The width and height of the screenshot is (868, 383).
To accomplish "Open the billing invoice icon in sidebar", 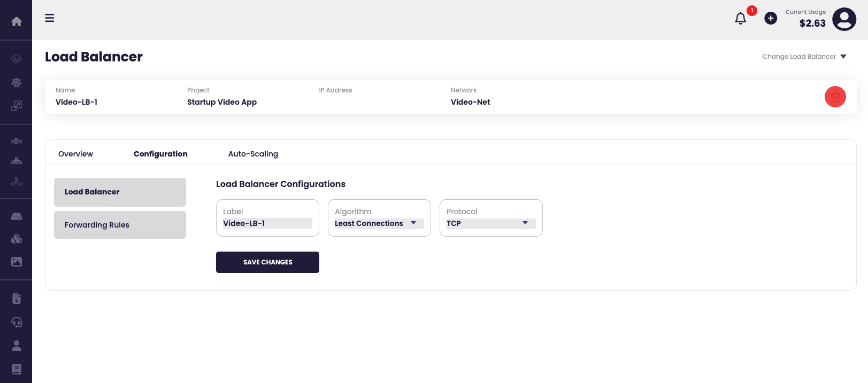I will point(17,299).
